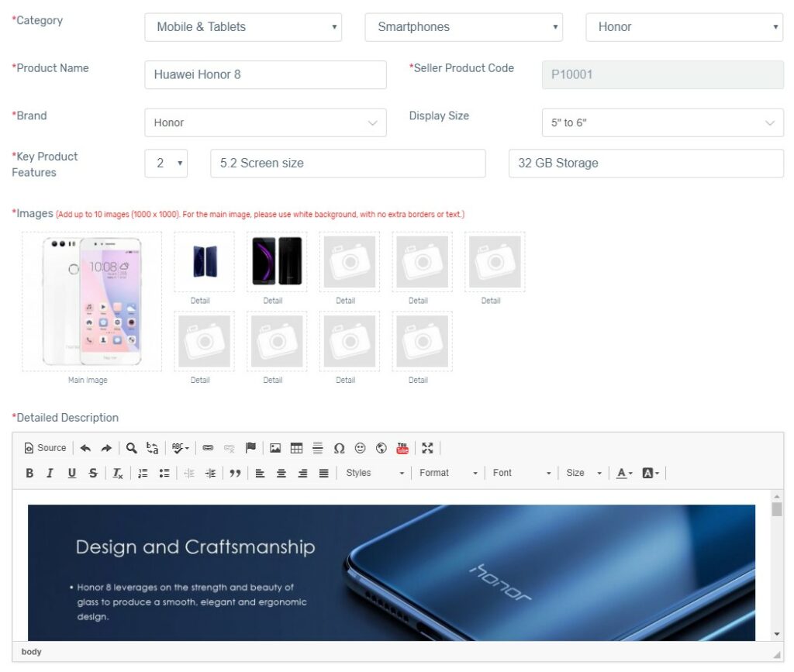Image resolution: width=794 pixels, height=672 pixels.
Task: Insert horizontal line in editor
Action: (x=317, y=448)
